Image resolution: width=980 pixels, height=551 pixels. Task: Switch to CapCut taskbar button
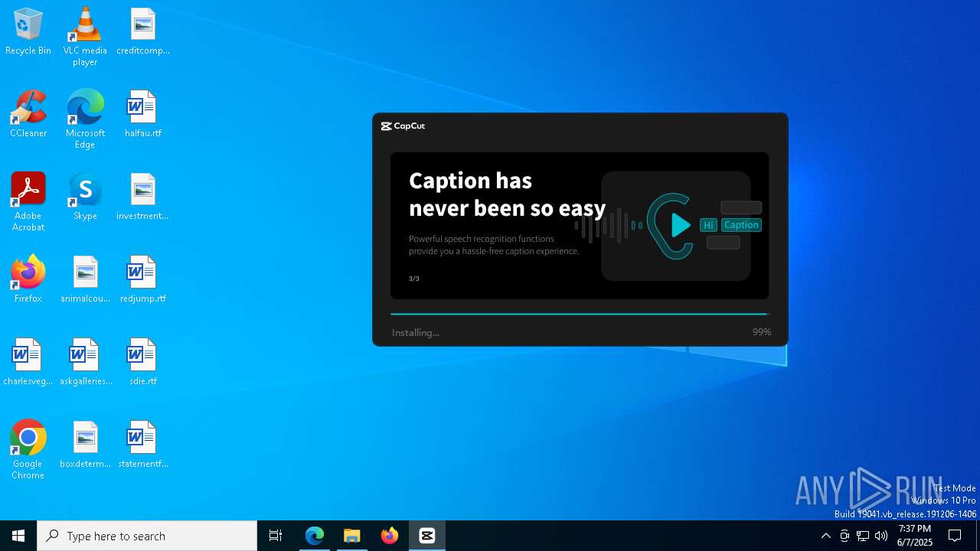tap(427, 536)
